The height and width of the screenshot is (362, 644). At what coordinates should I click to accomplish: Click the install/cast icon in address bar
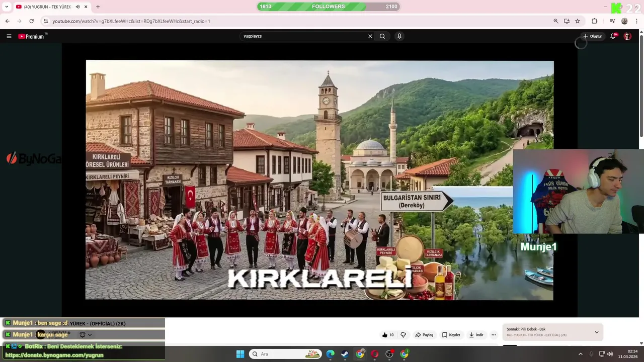pos(567,21)
